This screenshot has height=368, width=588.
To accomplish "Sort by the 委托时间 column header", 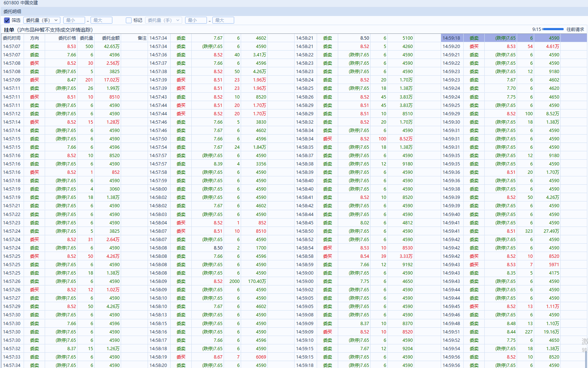I will click(x=12, y=38).
